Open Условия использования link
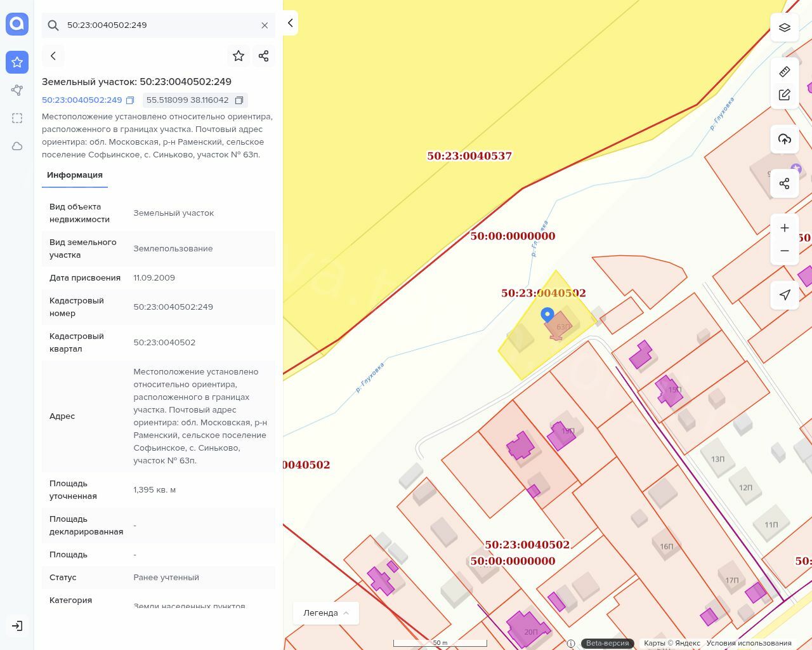Viewport: 812px width, 650px height. pos(749,643)
